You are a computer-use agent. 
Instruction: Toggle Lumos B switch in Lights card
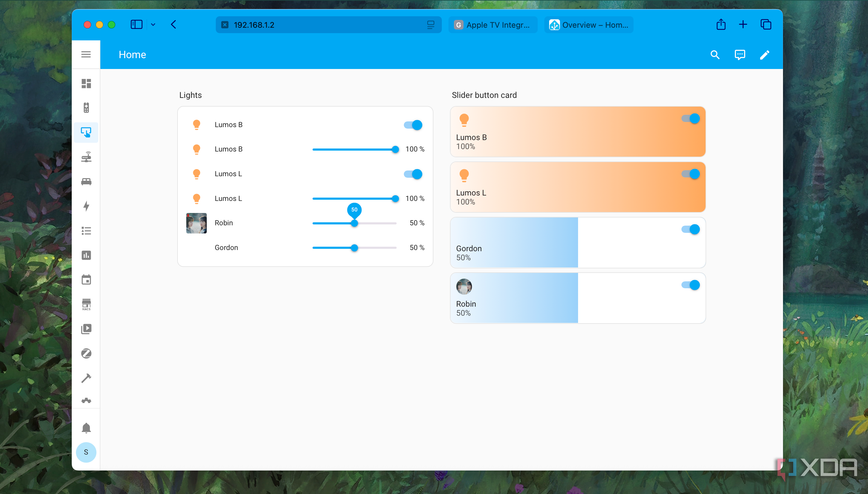(413, 125)
